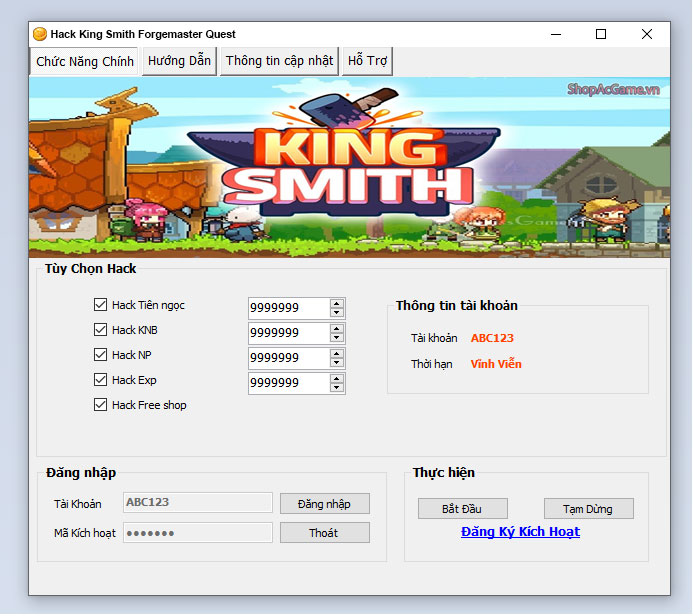Toggle the Hack Exp checkbox
This screenshot has height=616, width=693.
coord(100,380)
